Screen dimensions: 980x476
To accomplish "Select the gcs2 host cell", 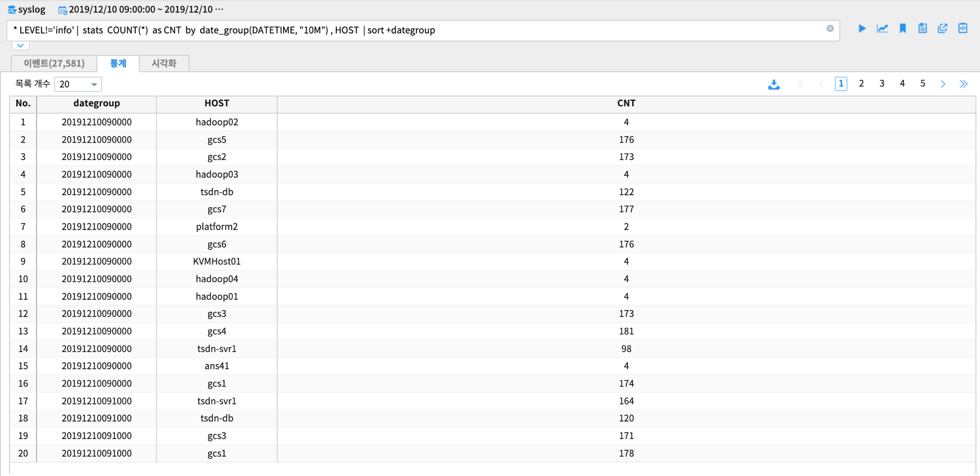I will click(217, 157).
